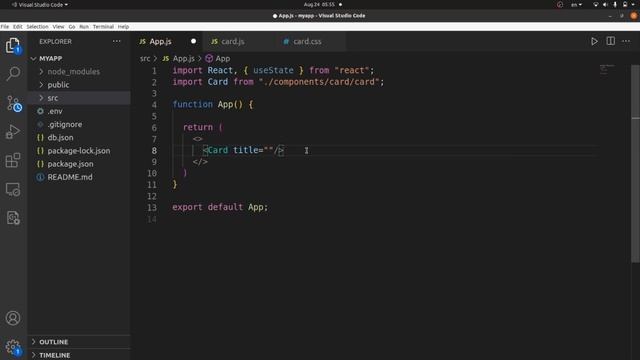This screenshot has height=360, width=640.
Task: Collapse the MYAPP project section
Action: [x=79, y=58]
